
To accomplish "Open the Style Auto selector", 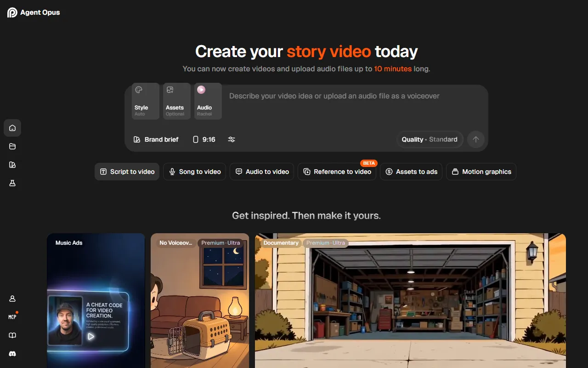I will tap(146, 101).
